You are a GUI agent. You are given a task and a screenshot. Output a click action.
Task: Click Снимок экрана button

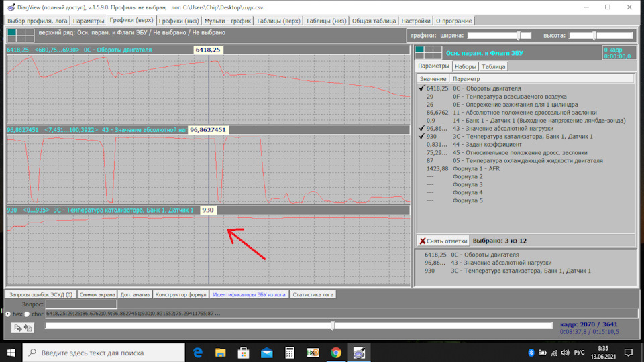pyautogui.click(x=97, y=295)
